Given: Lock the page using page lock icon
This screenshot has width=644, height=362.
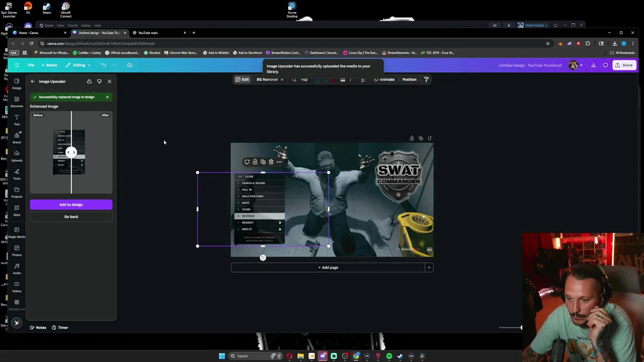Looking at the screenshot, I should click(x=412, y=138).
